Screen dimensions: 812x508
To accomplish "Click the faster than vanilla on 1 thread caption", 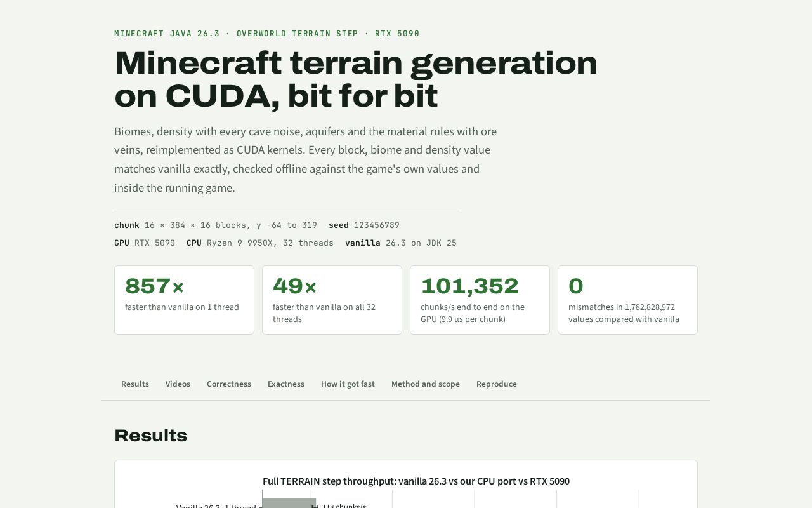I will coord(182,307).
